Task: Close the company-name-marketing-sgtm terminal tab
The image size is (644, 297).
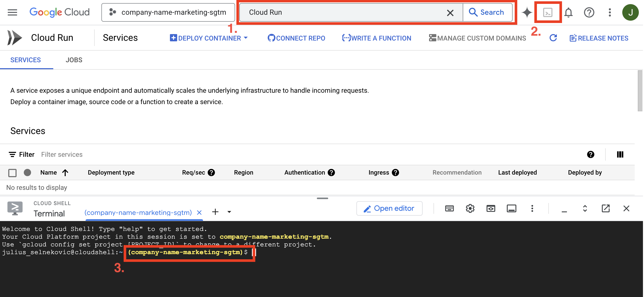Action: pyautogui.click(x=199, y=212)
